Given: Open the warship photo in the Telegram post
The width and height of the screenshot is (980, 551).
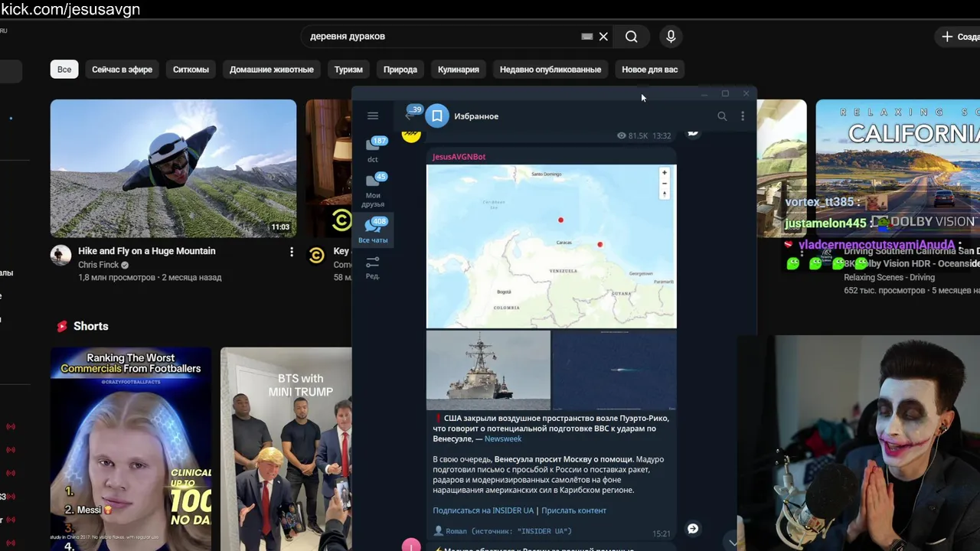Looking at the screenshot, I should pyautogui.click(x=488, y=370).
